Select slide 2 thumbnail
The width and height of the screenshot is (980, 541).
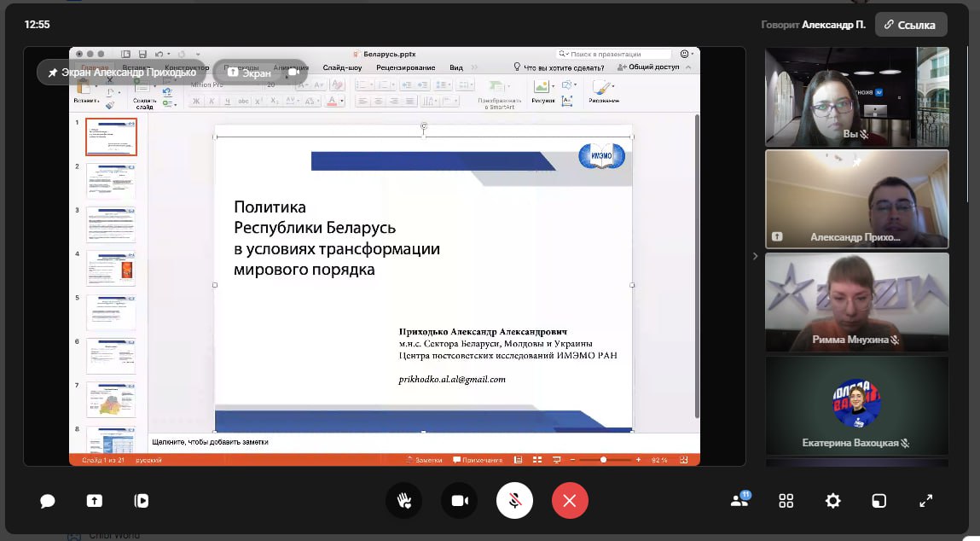tap(111, 182)
